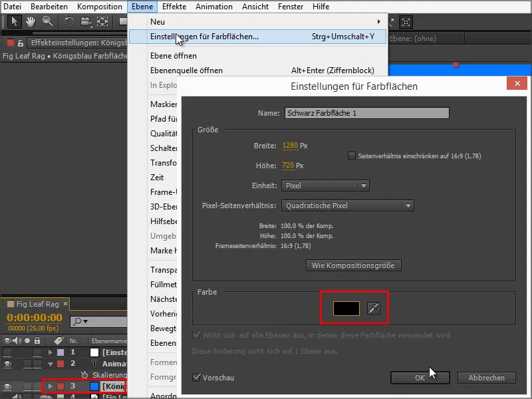The width and height of the screenshot is (532, 399).
Task: Close the Einstellungen für Farbflächen dialog
Action: (x=517, y=84)
